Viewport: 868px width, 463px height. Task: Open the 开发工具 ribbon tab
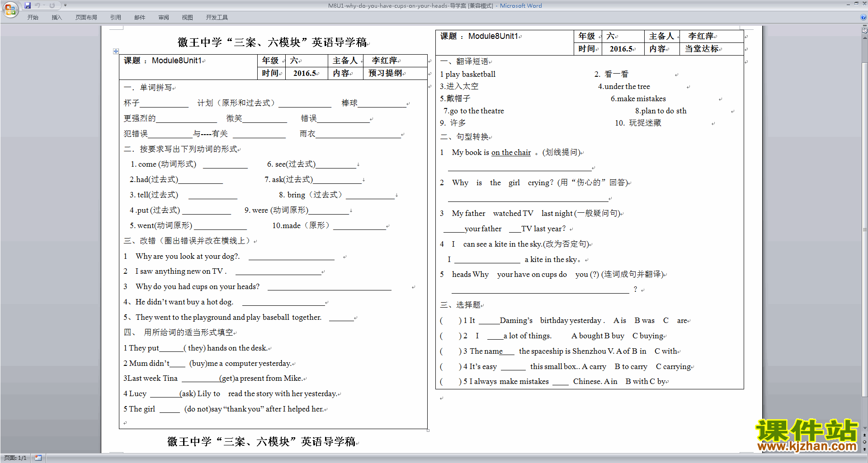(x=217, y=18)
